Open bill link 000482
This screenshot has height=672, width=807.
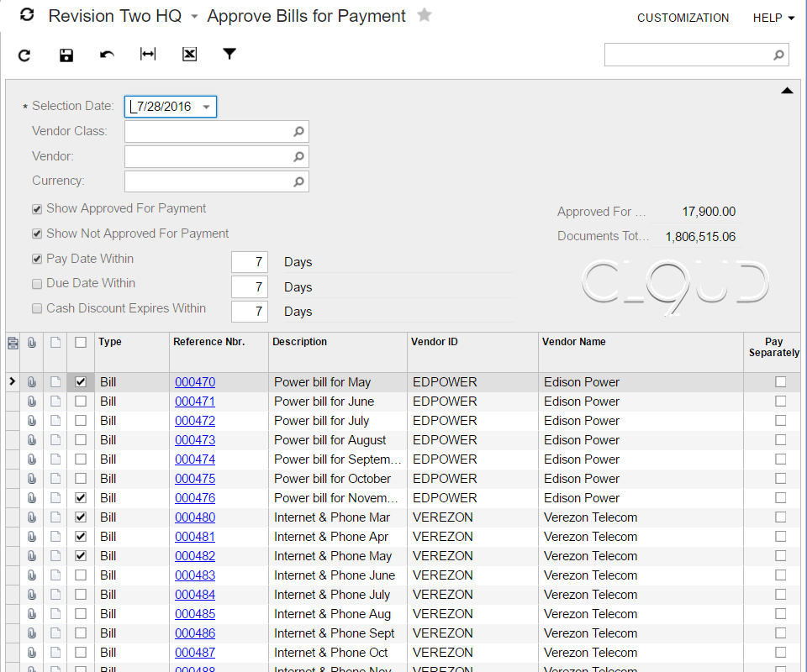[195, 556]
